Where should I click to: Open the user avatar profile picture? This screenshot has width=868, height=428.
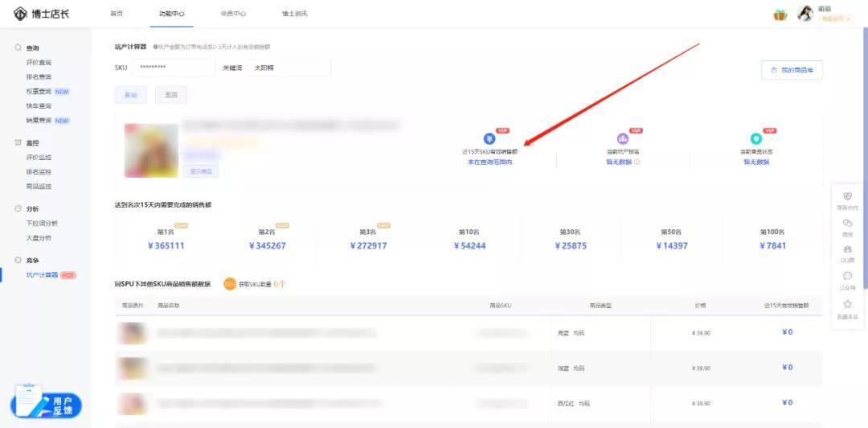point(805,14)
